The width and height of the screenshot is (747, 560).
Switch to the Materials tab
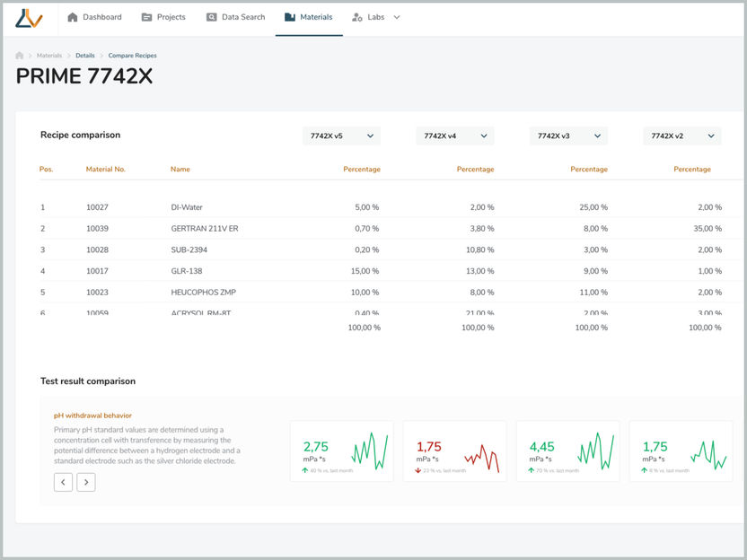coord(309,17)
